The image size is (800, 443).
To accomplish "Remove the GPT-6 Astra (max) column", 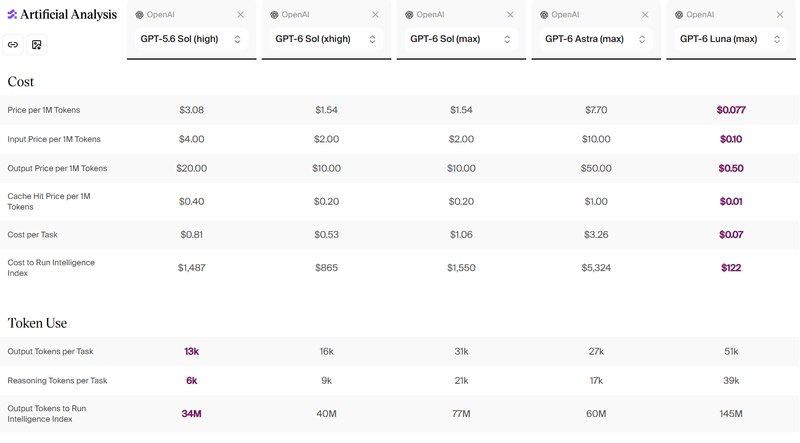I will [645, 15].
